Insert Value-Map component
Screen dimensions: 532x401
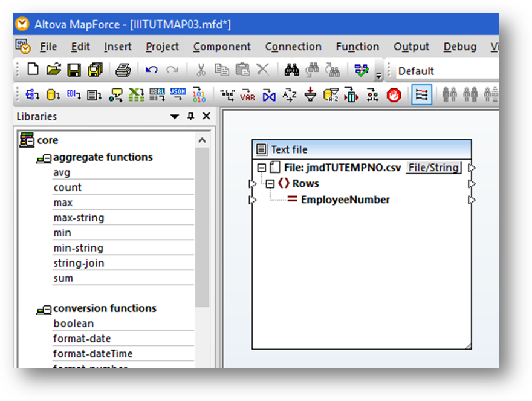tap(351, 95)
